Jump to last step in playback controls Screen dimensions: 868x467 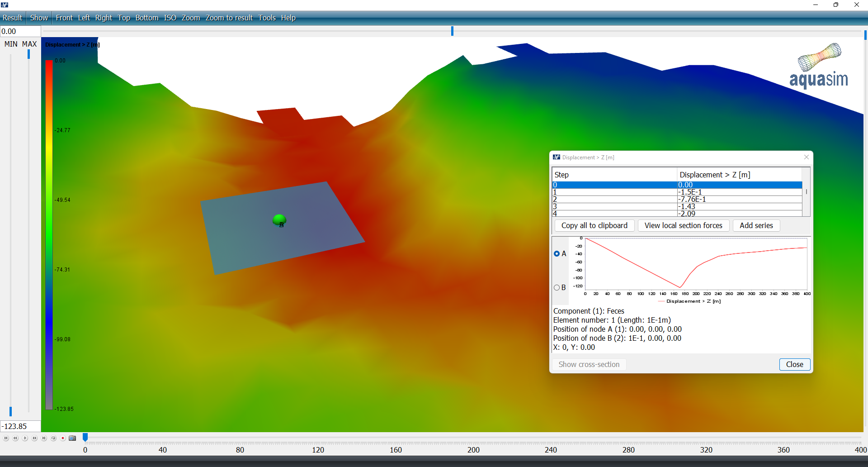click(x=44, y=438)
